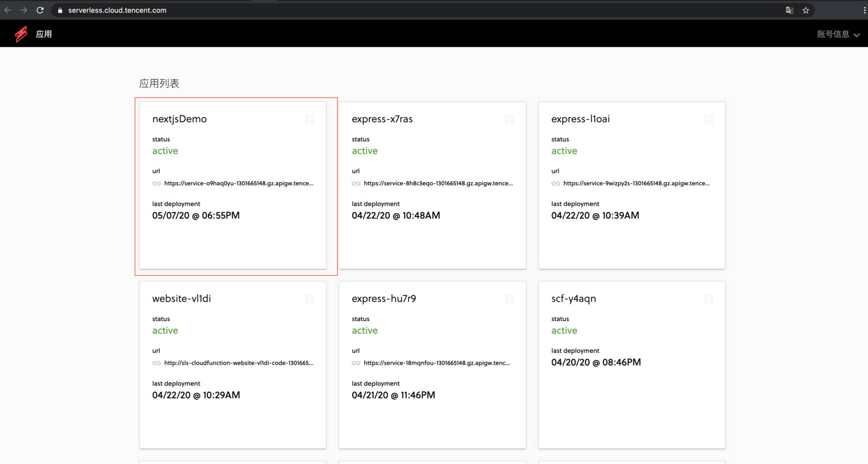Viewport: 868px width, 464px height.
Task: Click the browser address bar URL
Action: (117, 10)
